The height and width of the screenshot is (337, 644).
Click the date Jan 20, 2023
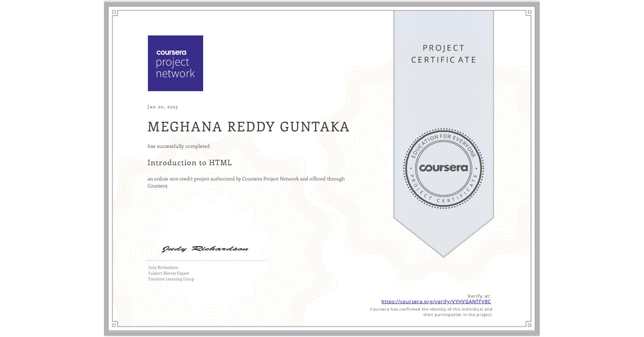162,107
